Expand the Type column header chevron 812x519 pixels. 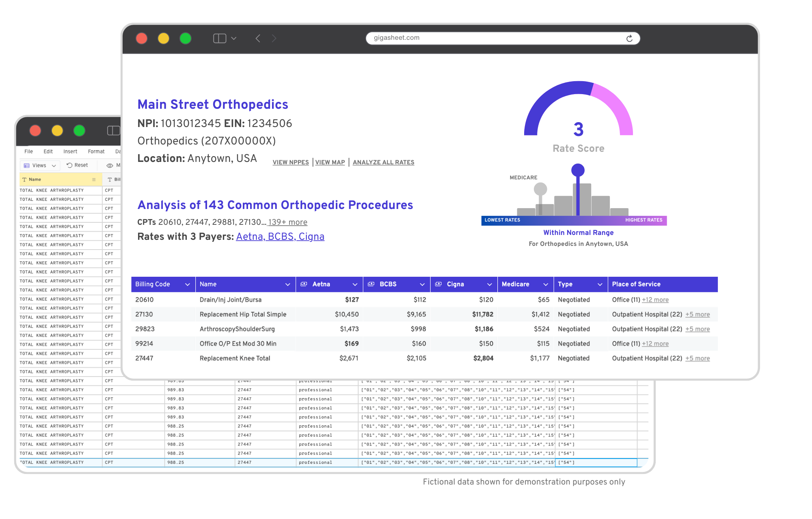click(x=600, y=284)
